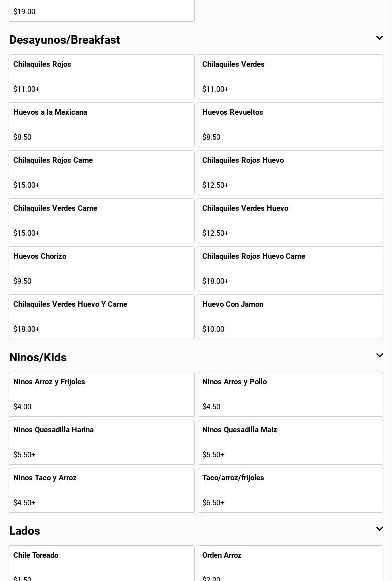Click Ninos Quesadilla Maiz kids item
The width and height of the screenshot is (392, 581).
point(290,442)
